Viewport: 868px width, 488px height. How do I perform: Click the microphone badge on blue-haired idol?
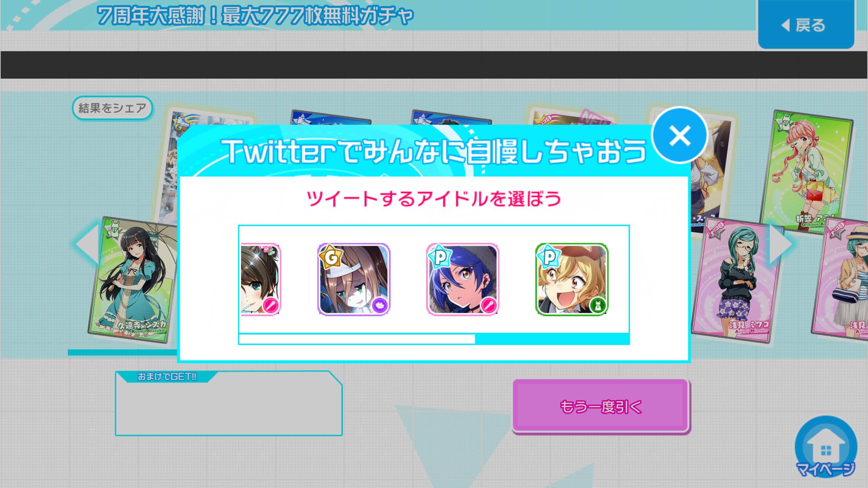pos(488,305)
